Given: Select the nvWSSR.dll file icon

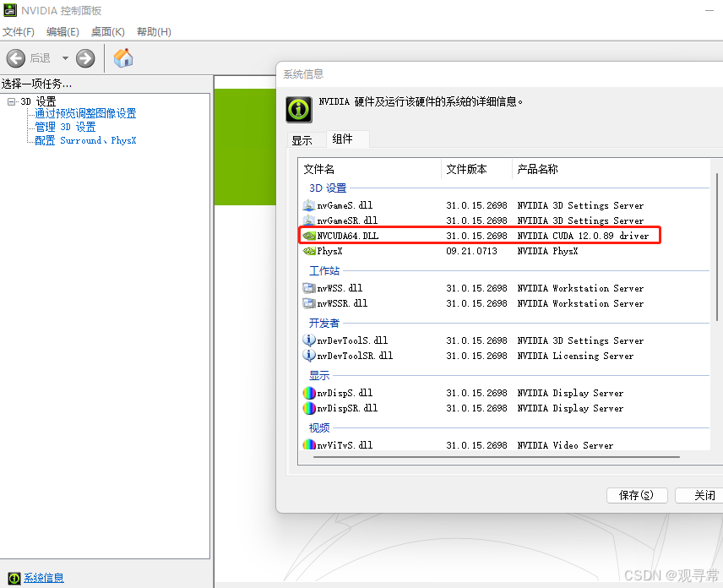Looking at the screenshot, I should [308, 303].
